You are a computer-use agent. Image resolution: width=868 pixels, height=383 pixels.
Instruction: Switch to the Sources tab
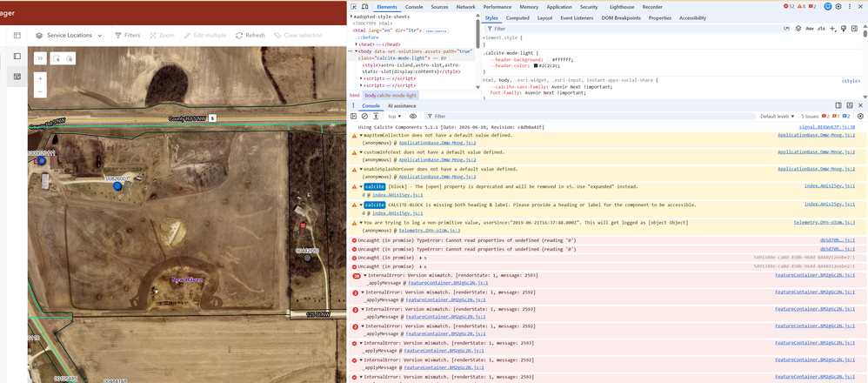click(x=439, y=7)
